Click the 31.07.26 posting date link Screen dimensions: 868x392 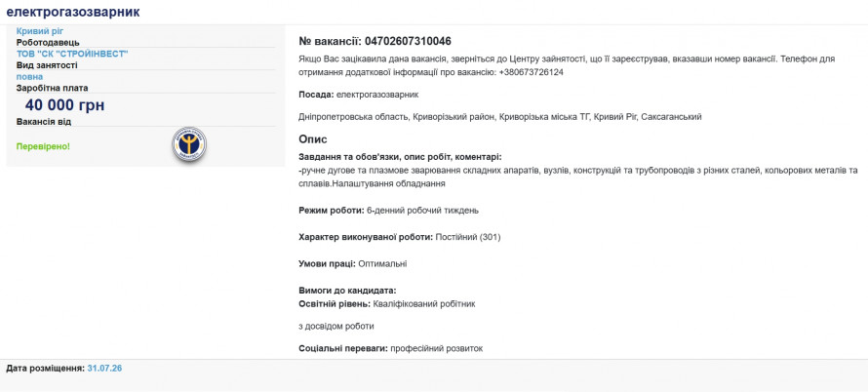point(104,368)
